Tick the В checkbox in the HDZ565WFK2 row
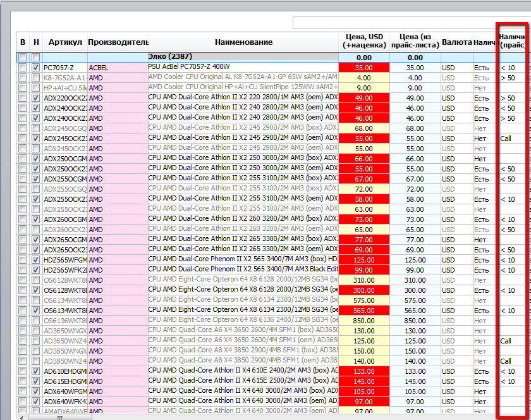The height and width of the screenshot is (420, 531). click(x=22, y=270)
